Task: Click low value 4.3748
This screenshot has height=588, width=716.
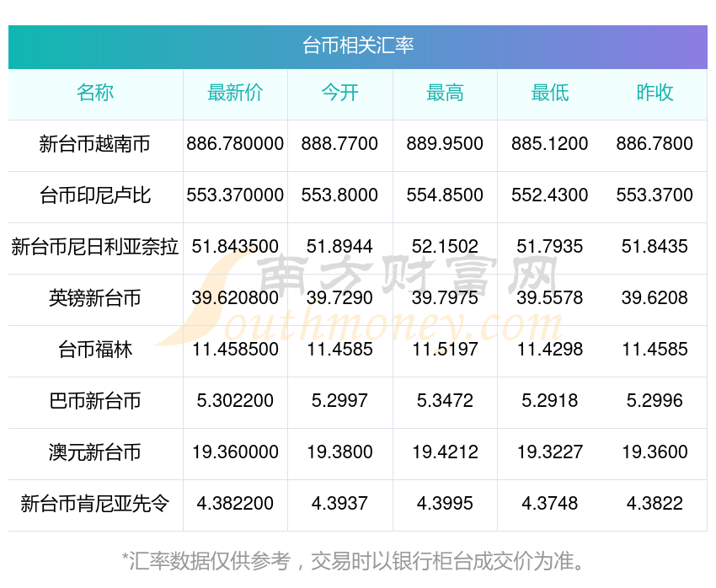Action: tap(550, 504)
